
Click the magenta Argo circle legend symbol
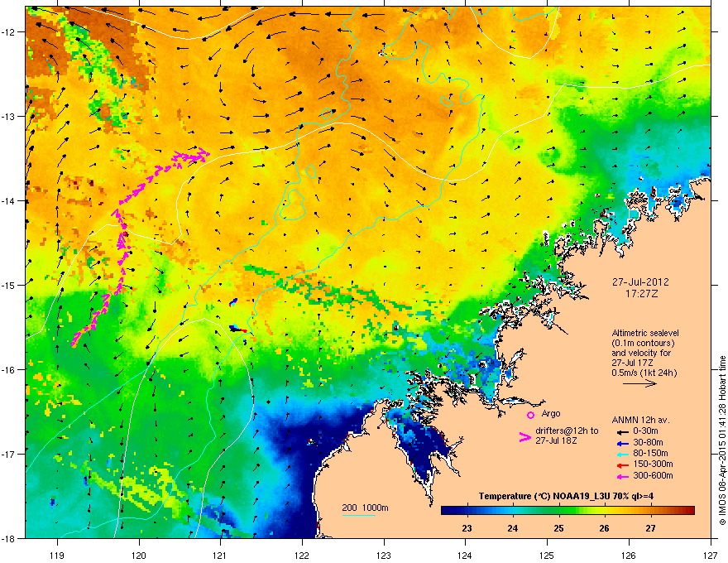point(530,415)
